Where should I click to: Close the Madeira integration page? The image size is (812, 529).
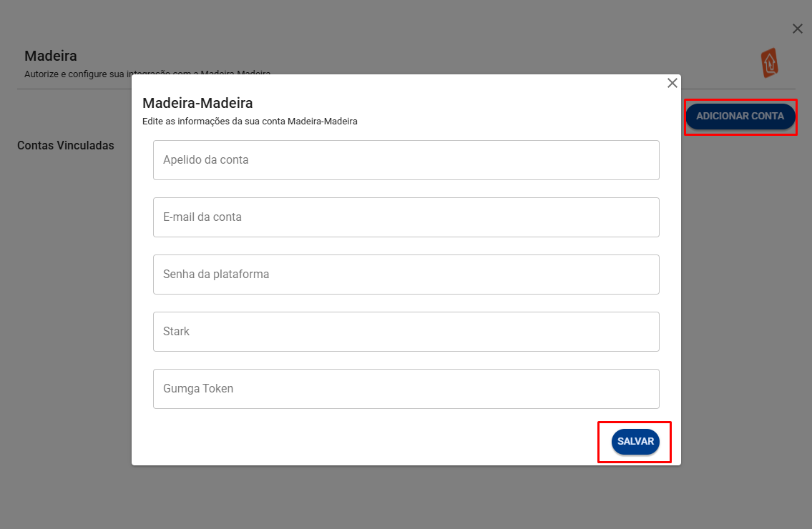(x=798, y=29)
